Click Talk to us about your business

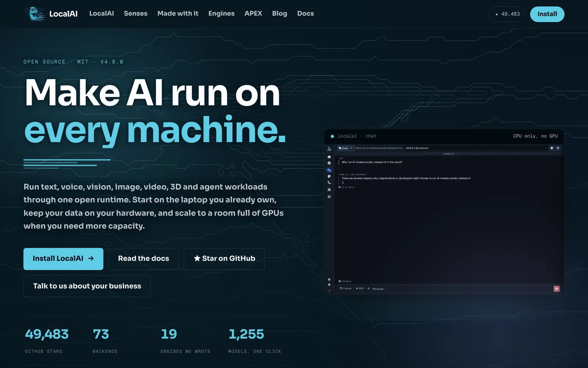[x=87, y=286]
